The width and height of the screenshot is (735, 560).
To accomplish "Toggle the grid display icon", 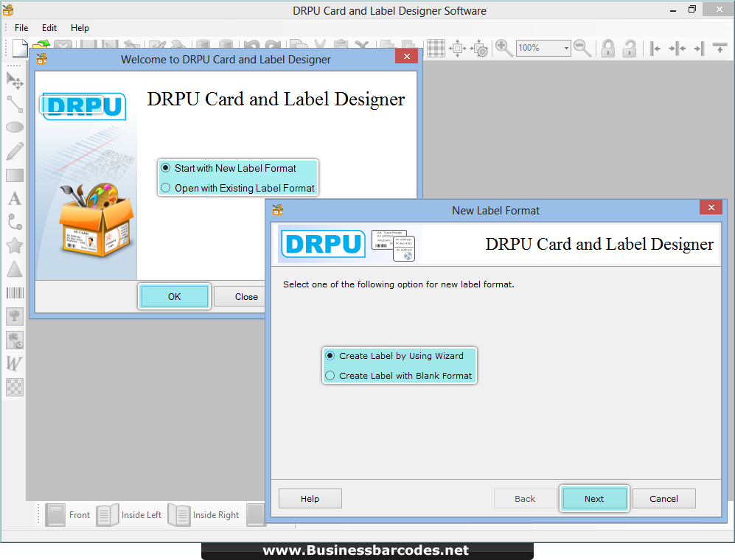I will click(436, 48).
